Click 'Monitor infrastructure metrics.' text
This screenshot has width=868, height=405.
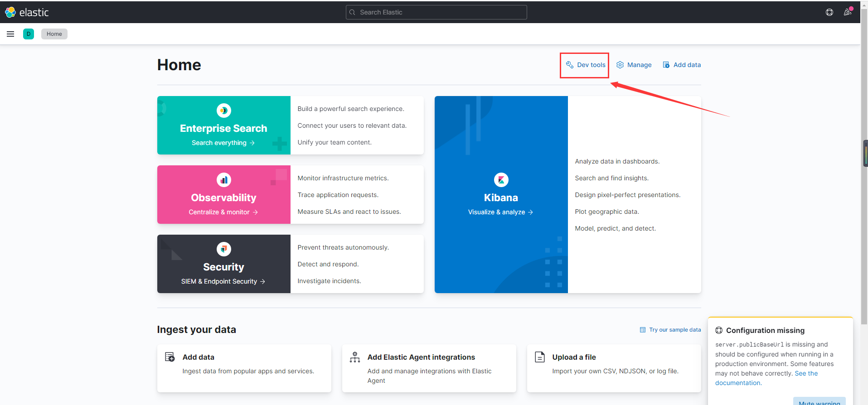pos(343,178)
